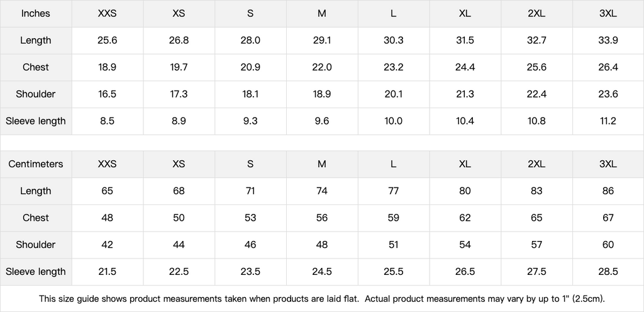This screenshot has height=312, width=644.
Task: Click the Inches table header cell
Action: coord(36,14)
